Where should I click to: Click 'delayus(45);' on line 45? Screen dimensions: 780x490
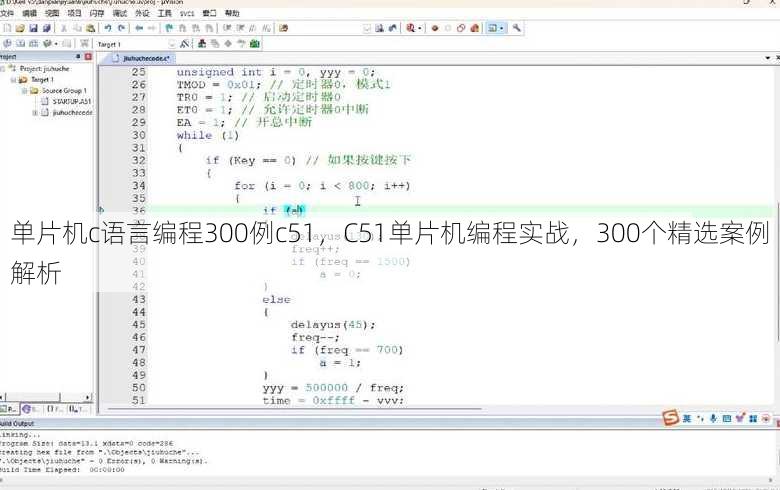tap(333, 325)
